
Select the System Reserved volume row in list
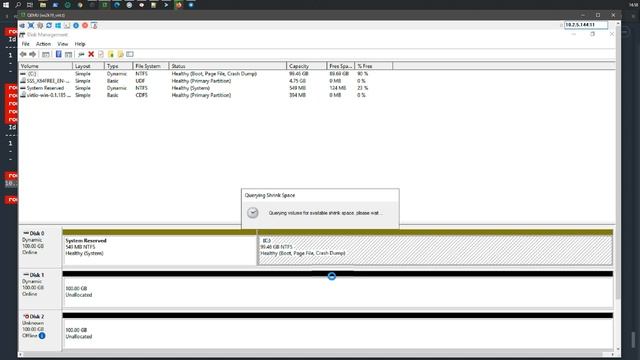[x=207, y=88]
